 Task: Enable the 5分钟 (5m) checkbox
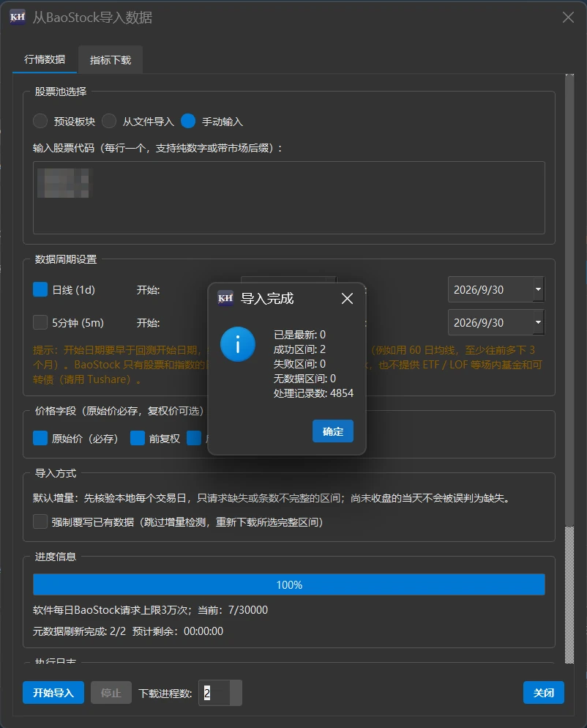click(x=40, y=322)
